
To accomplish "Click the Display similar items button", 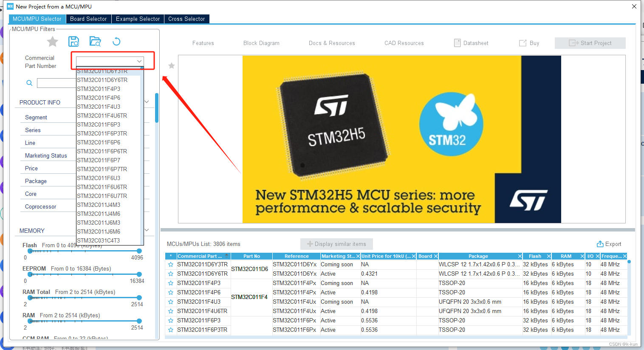I will (336, 244).
